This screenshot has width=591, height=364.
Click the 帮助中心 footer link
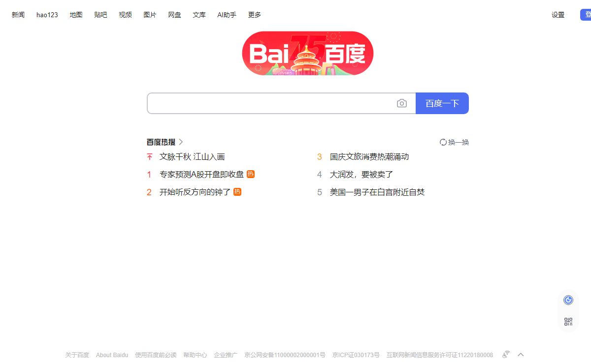click(195, 355)
